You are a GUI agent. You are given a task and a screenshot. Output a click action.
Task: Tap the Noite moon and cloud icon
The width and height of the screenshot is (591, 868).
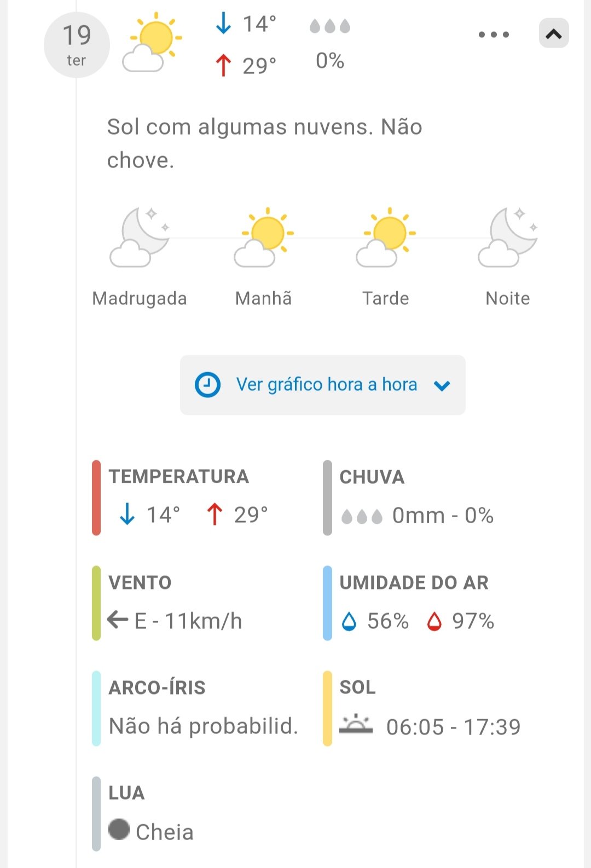click(x=508, y=238)
